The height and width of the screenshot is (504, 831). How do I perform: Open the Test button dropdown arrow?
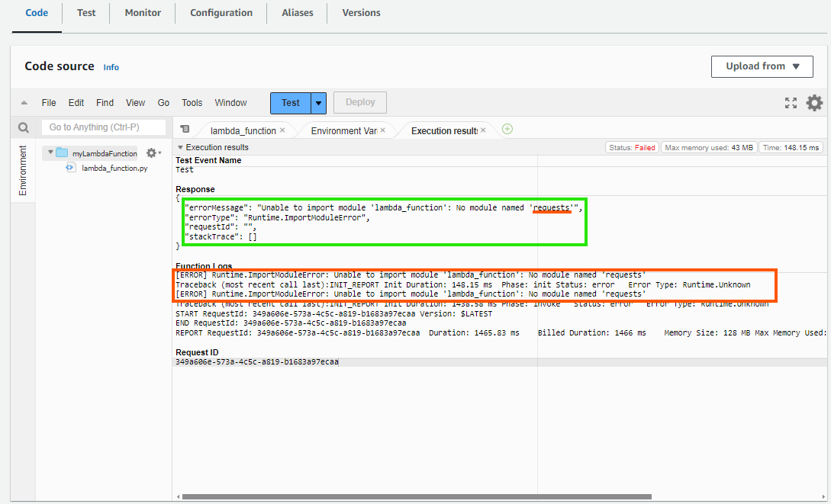click(x=319, y=103)
